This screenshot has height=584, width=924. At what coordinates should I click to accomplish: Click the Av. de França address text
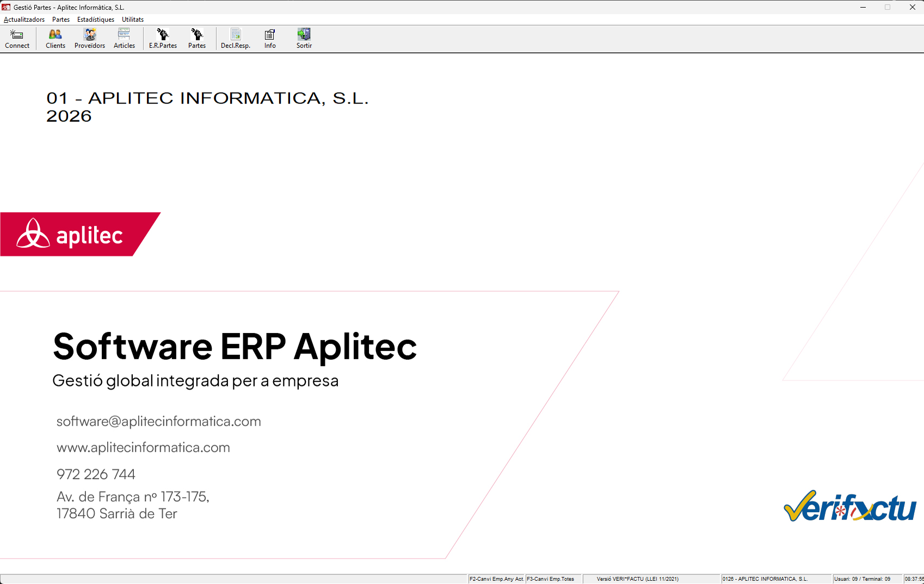133,505
